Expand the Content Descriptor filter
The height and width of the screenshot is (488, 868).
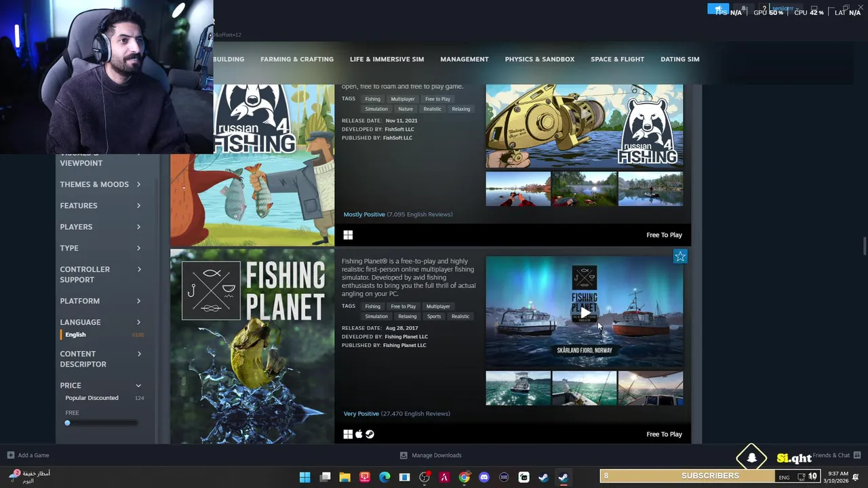pos(100,359)
